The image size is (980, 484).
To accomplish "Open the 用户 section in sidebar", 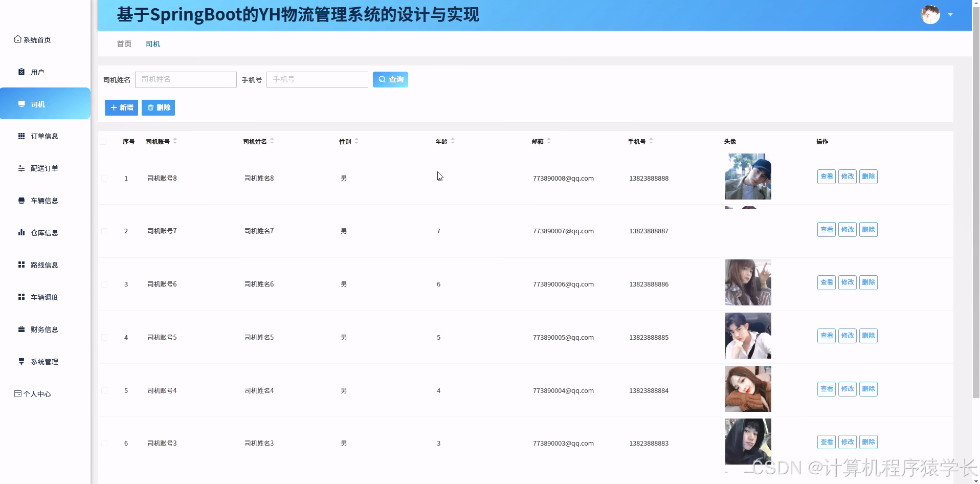I will pos(36,72).
